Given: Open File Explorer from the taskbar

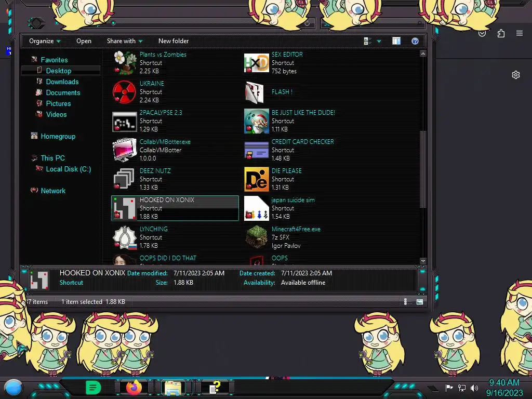Looking at the screenshot, I should tap(173, 388).
